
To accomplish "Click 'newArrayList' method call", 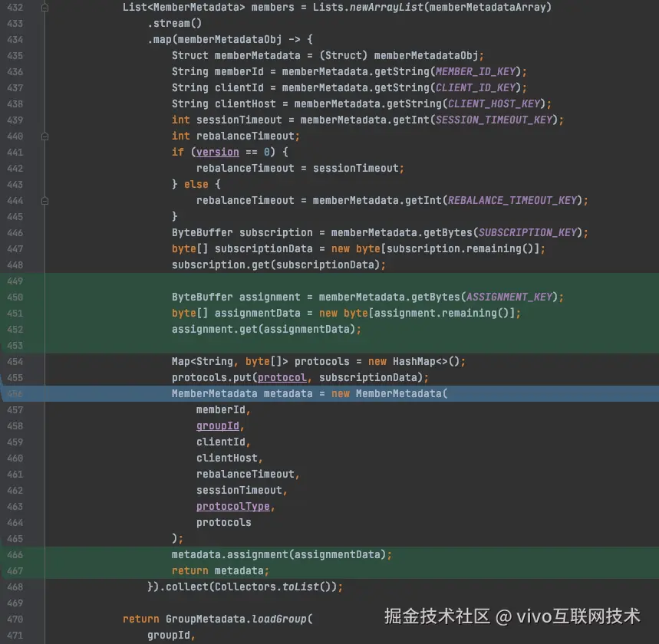I will click(386, 7).
